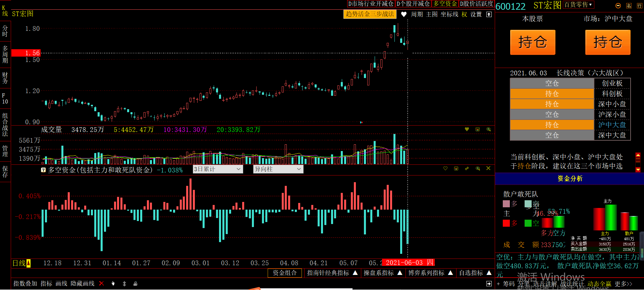Click the right-arrow box icon at bottom toolbar end
This screenshot has height=290, width=644.
click(x=489, y=284)
